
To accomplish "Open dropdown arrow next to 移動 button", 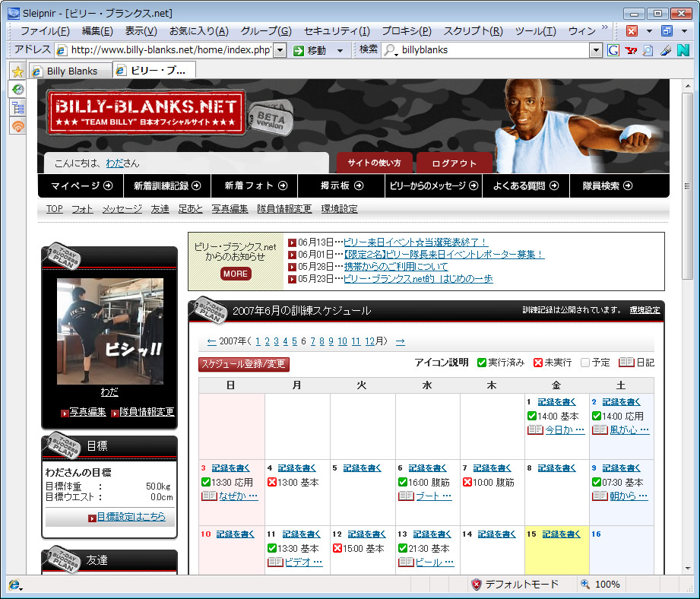I will click(340, 50).
